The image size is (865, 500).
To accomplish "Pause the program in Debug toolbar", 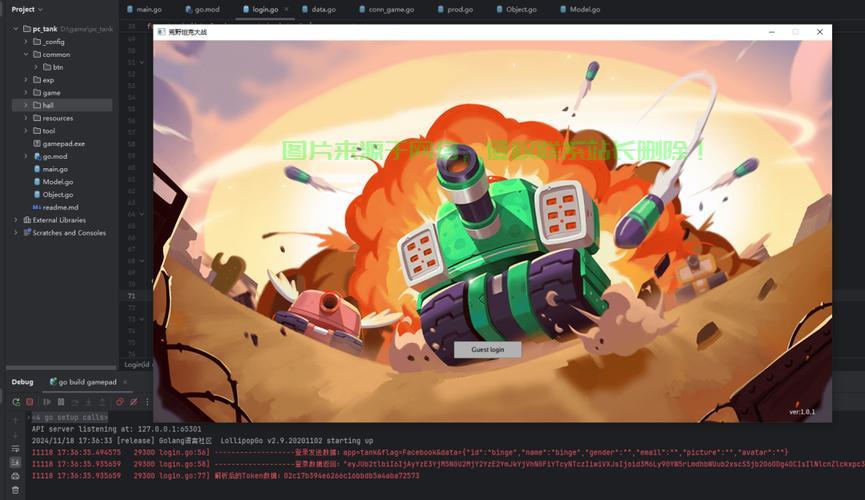I will pyautogui.click(x=61, y=402).
